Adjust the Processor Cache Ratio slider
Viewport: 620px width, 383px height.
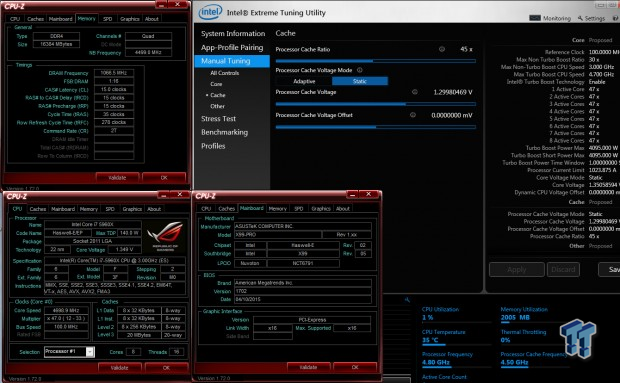tap(376, 61)
